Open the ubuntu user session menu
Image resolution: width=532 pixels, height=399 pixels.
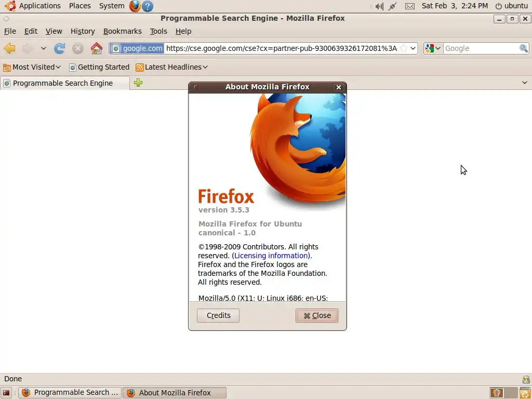coord(511,6)
